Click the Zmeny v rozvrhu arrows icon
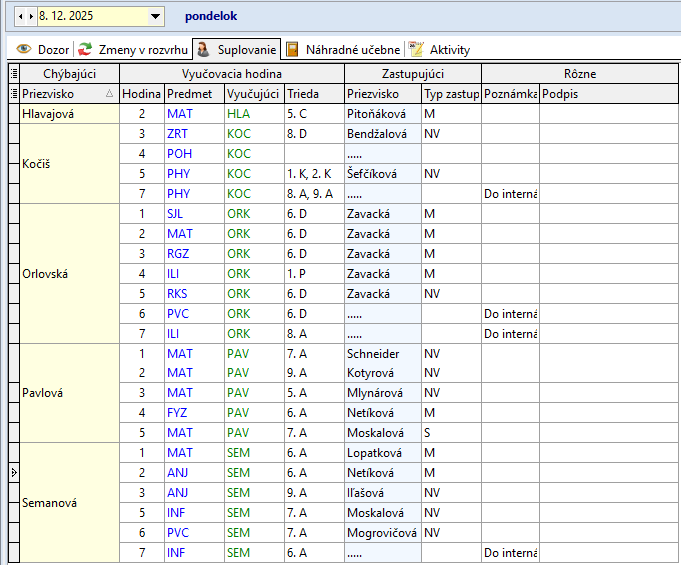The width and height of the screenshot is (681, 565). pyautogui.click(x=86, y=49)
